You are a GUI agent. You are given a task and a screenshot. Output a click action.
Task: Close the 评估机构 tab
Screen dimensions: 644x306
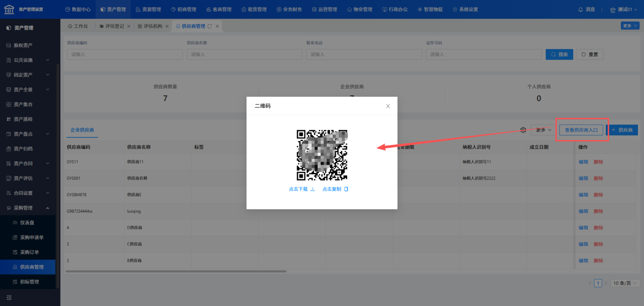click(167, 26)
